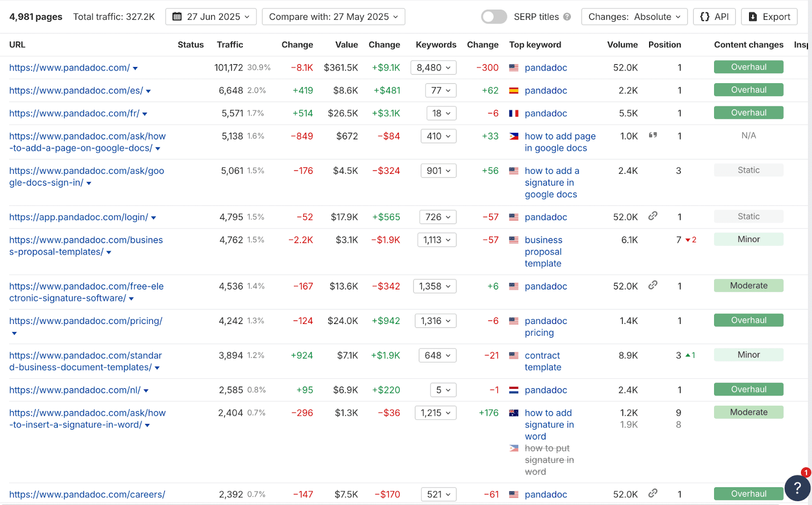This screenshot has height=505, width=812.
Task: Expand the 410 keywords dropdown
Action: pyautogui.click(x=438, y=136)
